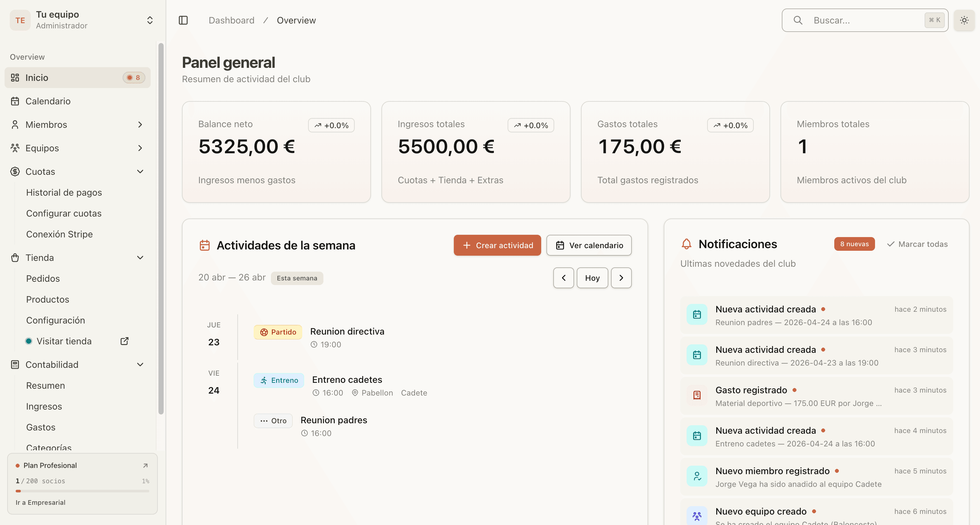
Task: Open the Nuevo miembro registrado person icon
Action: 697,476
